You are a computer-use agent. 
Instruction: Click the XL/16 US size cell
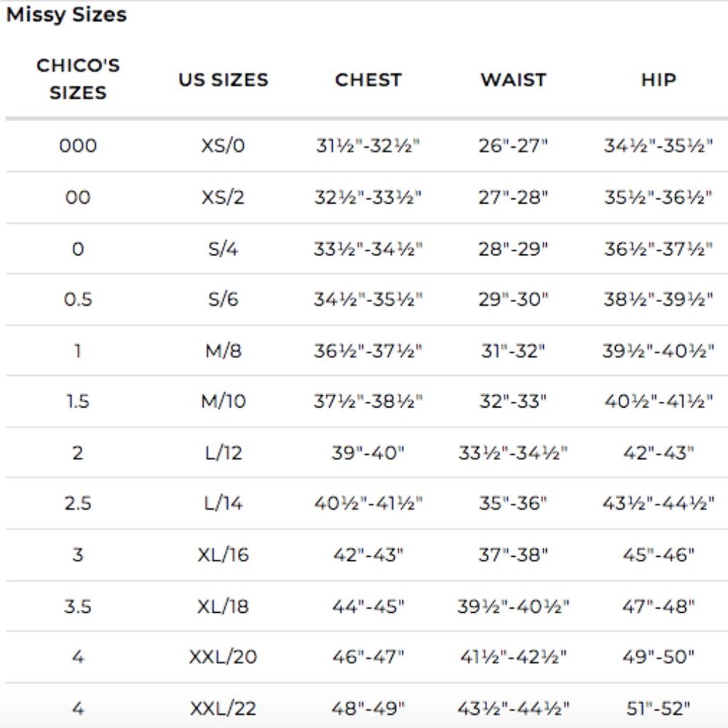click(x=223, y=555)
